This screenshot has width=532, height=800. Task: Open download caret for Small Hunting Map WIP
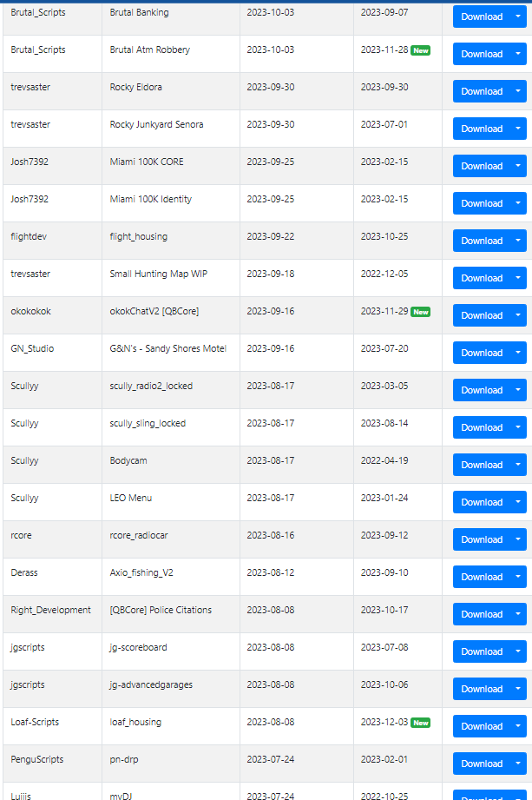coord(518,278)
